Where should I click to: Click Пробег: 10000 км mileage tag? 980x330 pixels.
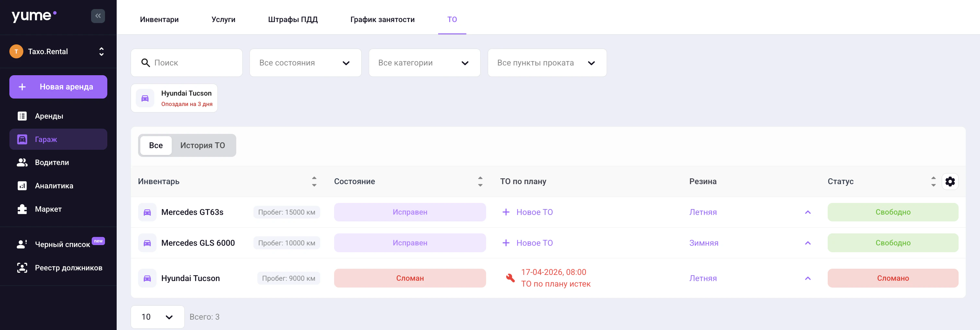click(x=286, y=243)
